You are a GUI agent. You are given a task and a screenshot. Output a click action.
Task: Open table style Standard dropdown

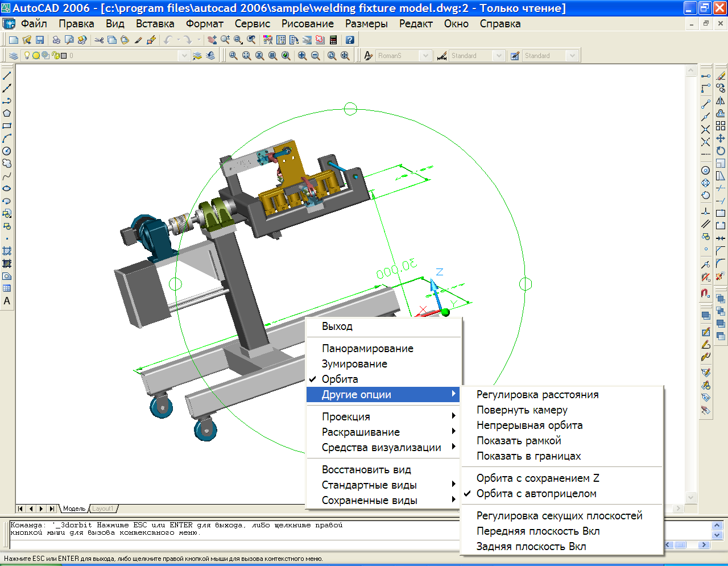(x=572, y=56)
